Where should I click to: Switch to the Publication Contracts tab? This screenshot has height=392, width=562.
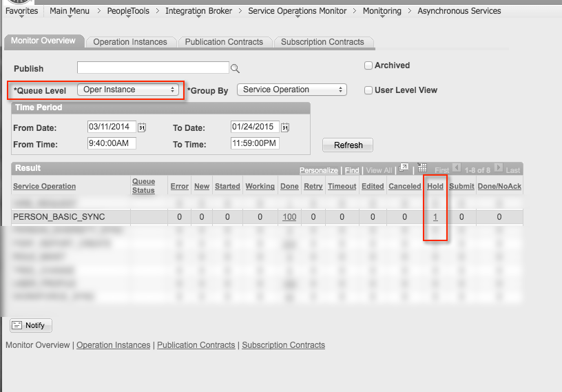(x=224, y=42)
